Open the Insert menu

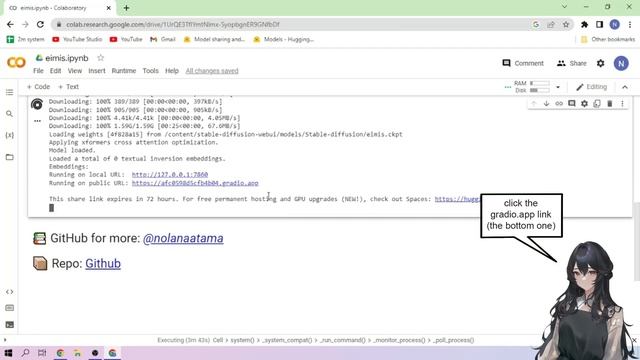click(x=97, y=71)
